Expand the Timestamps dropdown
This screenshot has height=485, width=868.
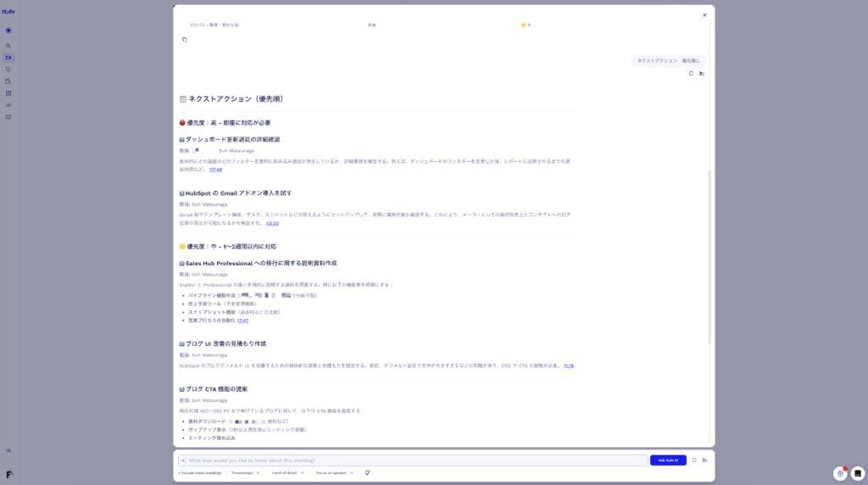coord(245,472)
